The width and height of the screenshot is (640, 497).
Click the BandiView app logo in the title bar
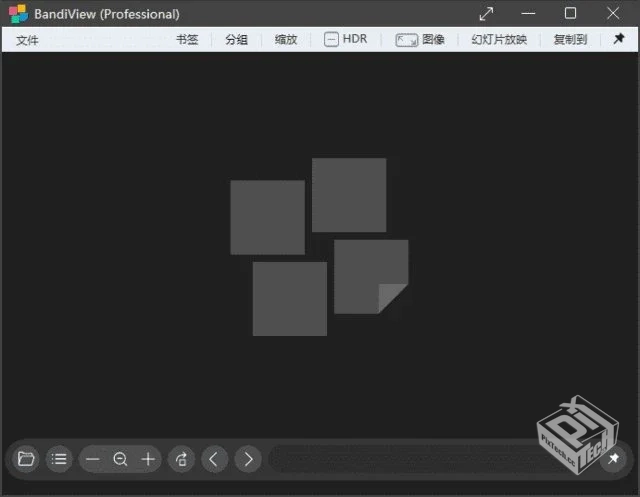(x=18, y=14)
